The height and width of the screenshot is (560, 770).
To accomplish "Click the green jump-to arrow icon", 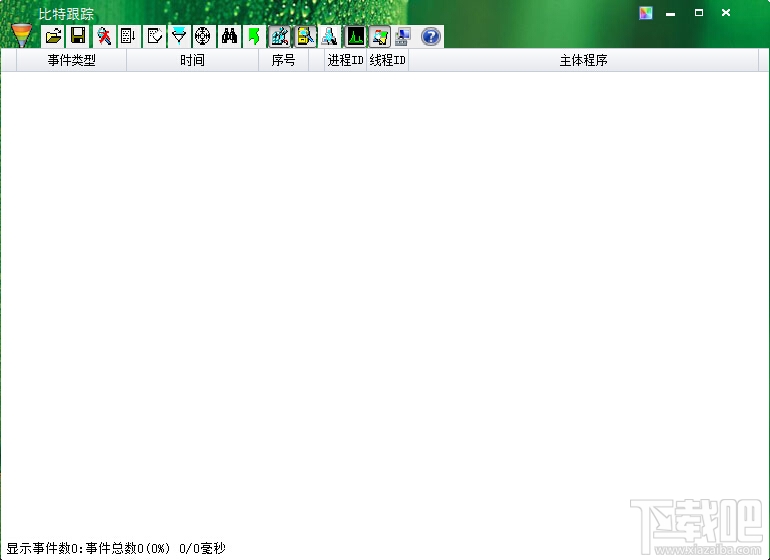I will [x=254, y=36].
